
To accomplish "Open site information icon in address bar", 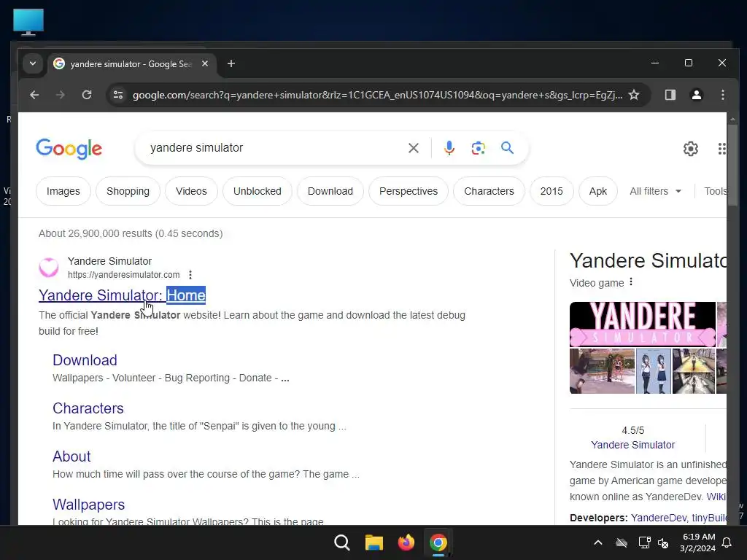I will [118, 95].
